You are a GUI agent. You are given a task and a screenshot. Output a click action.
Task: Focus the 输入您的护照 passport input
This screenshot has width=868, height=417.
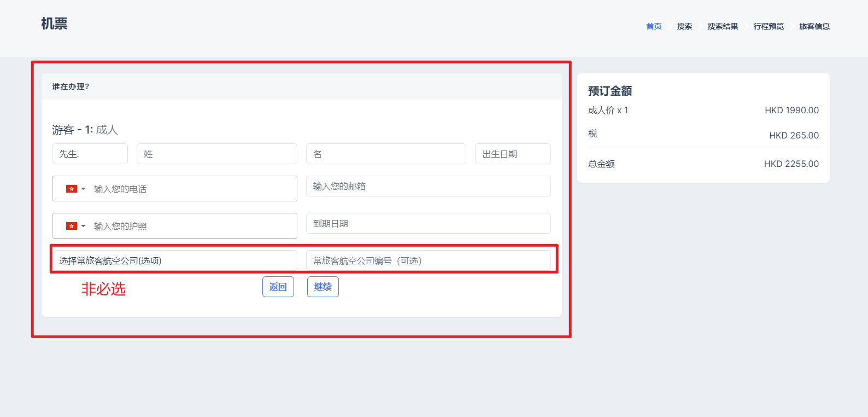click(191, 226)
